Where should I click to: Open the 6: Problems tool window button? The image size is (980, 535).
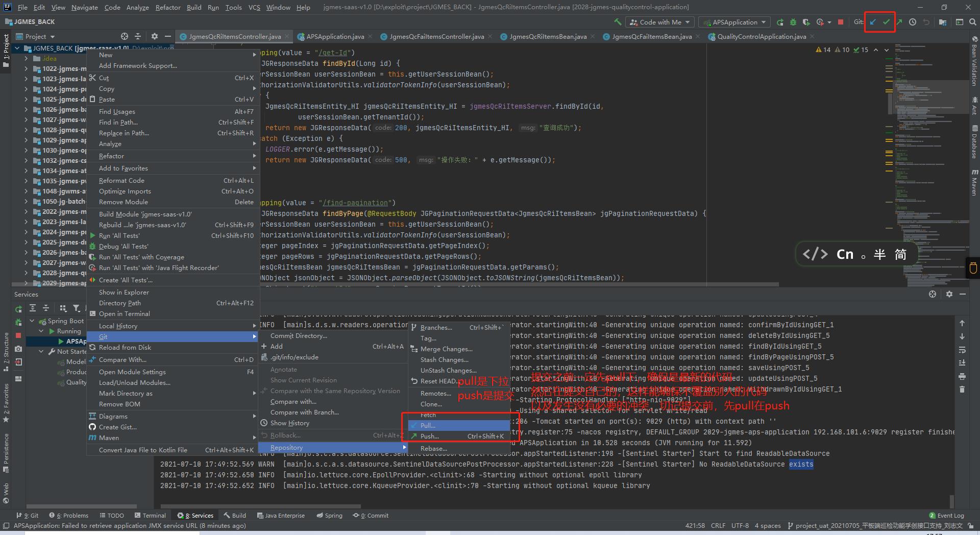tap(69, 515)
